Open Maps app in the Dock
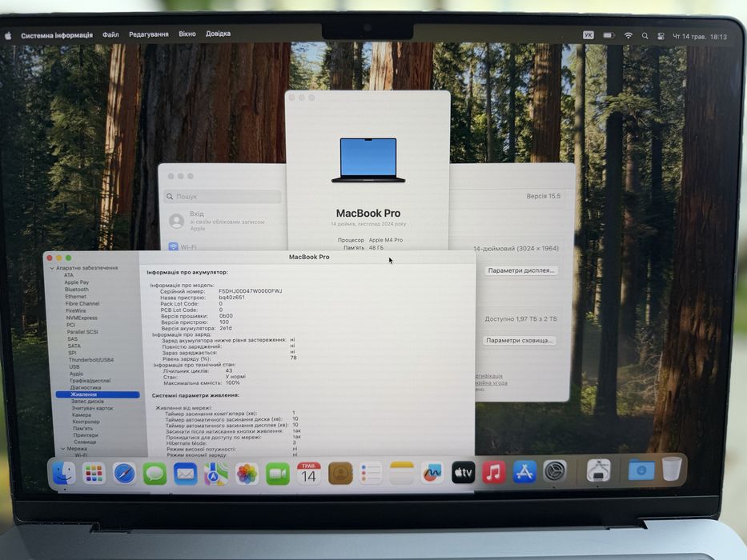This screenshot has height=560, width=747. pos(216,474)
